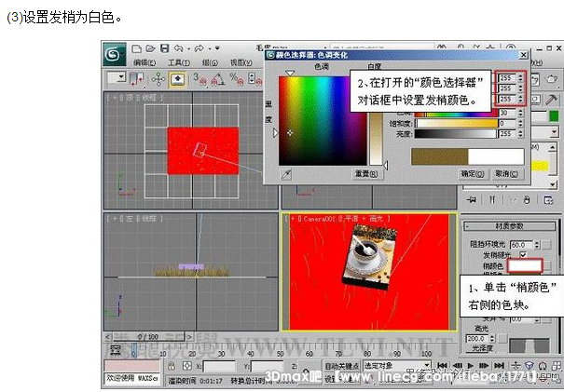Click the green object color swatch

(554, 116)
